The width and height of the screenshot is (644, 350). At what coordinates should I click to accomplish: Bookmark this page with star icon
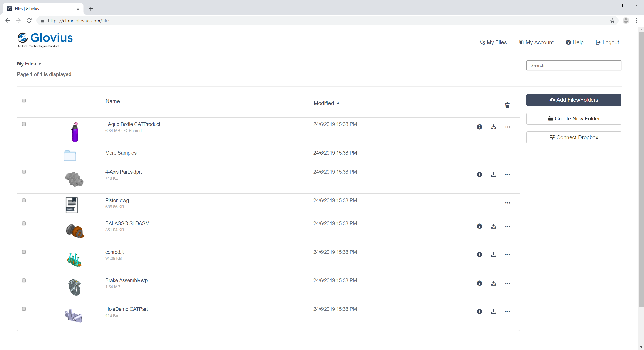coord(612,21)
